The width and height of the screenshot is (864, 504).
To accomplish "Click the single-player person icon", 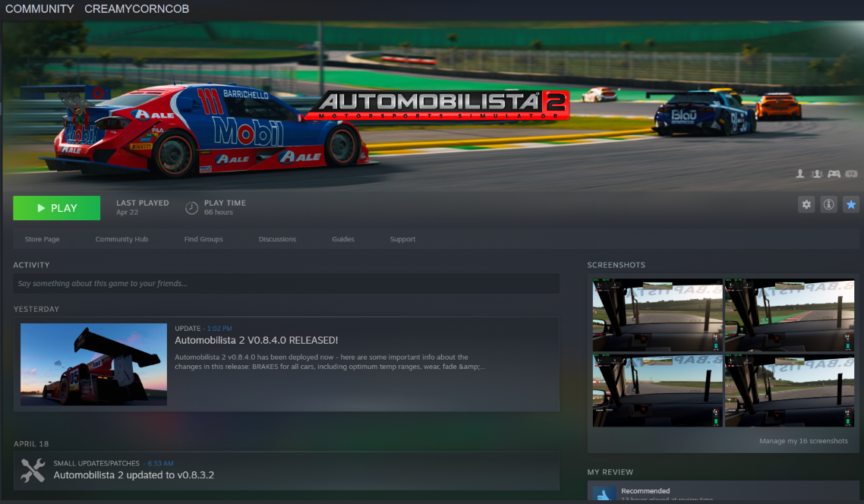I will (800, 174).
